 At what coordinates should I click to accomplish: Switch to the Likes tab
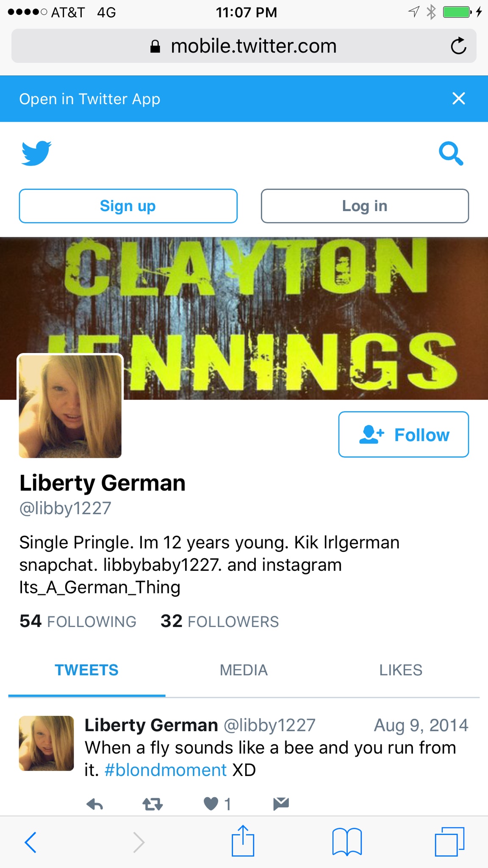(401, 670)
